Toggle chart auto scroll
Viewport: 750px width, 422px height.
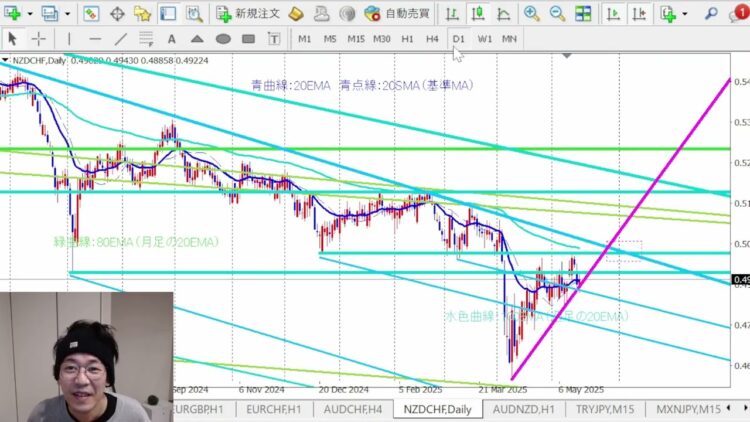click(613, 14)
